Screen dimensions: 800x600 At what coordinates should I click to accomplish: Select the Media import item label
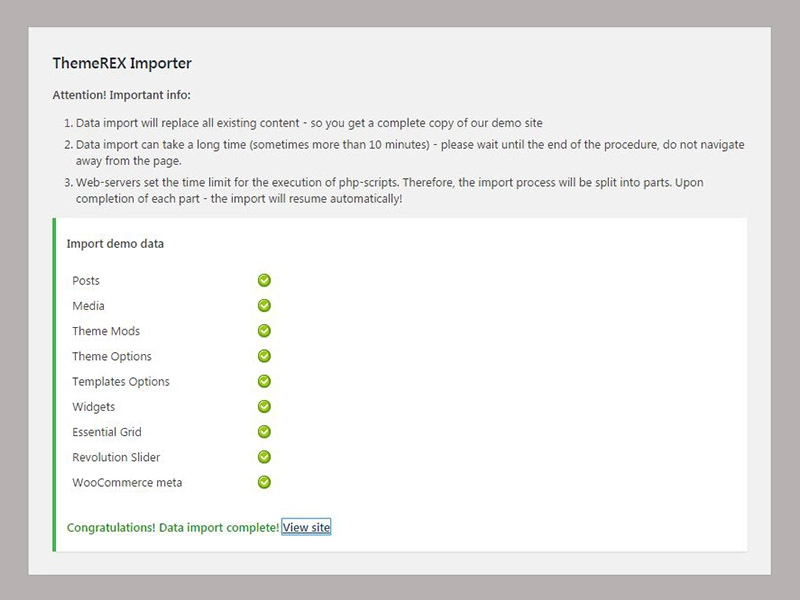(x=88, y=306)
